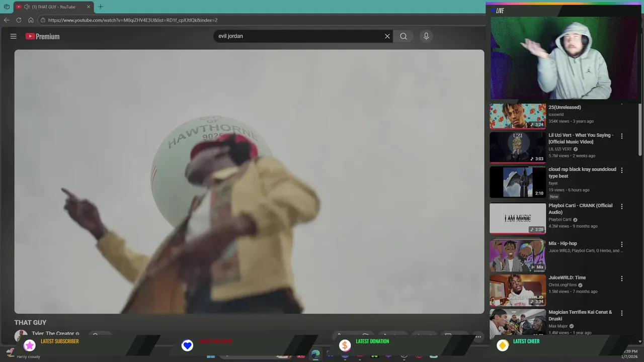Open options for Magician Terrifies Kai Cenat

point(622,313)
